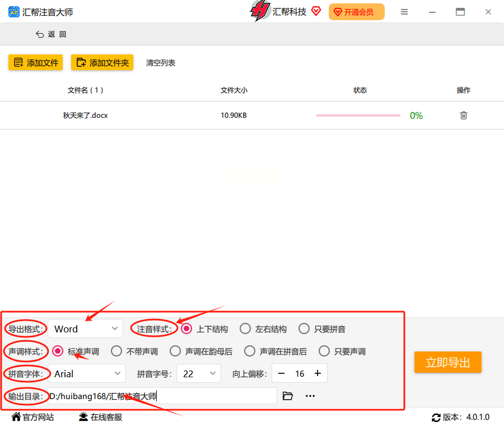Close the 汇帮注音大师 window

(488, 12)
